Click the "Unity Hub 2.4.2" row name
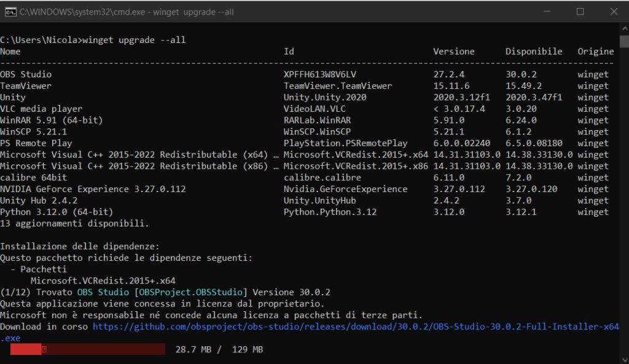The height and width of the screenshot is (364, 629). [39, 201]
